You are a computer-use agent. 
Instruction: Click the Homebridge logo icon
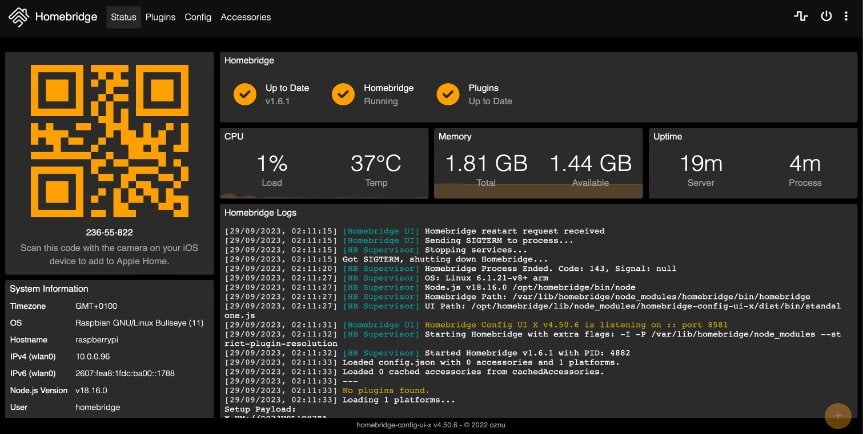pos(19,17)
